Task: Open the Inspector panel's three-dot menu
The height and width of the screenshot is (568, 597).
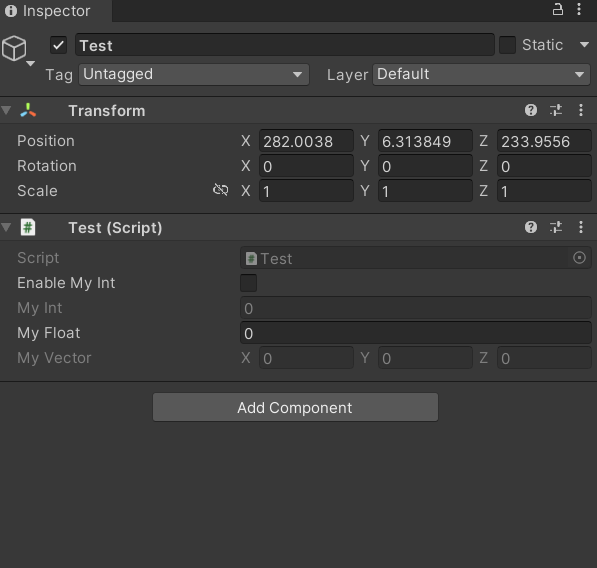Action: point(579,10)
